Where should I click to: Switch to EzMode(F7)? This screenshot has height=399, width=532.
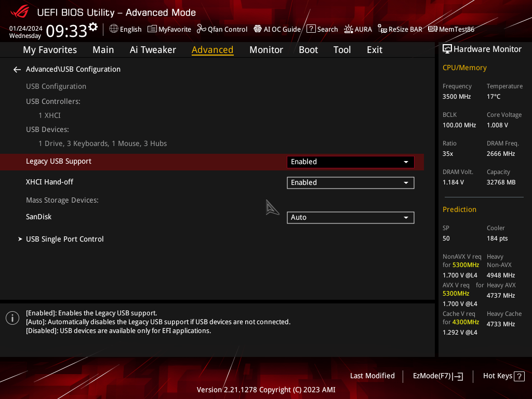pyautogui.click(x=437, y=376)
